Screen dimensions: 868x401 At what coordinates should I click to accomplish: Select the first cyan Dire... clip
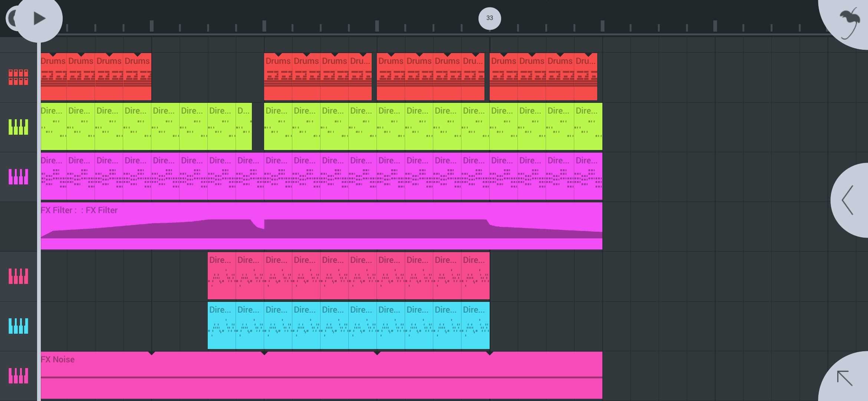coord(221,326)
